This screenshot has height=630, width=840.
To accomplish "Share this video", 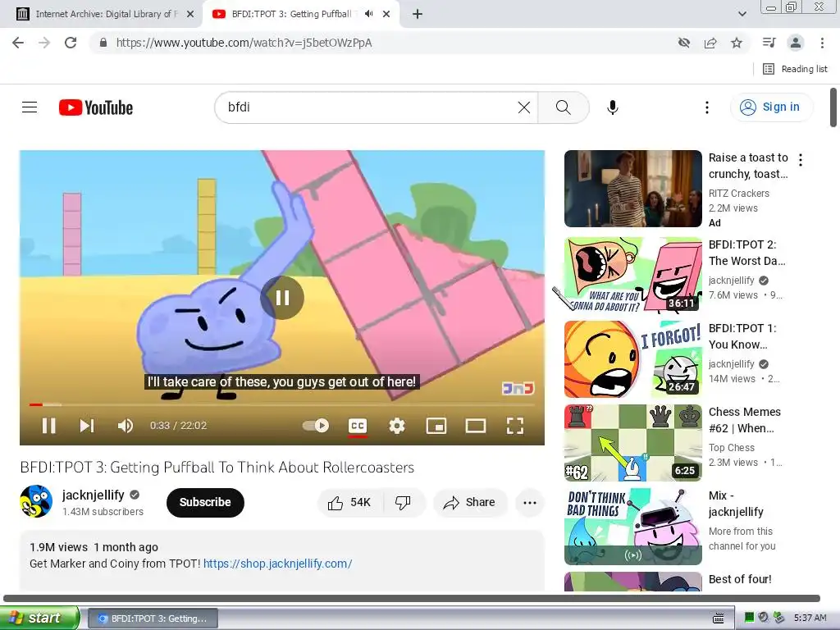I will 470,503.
